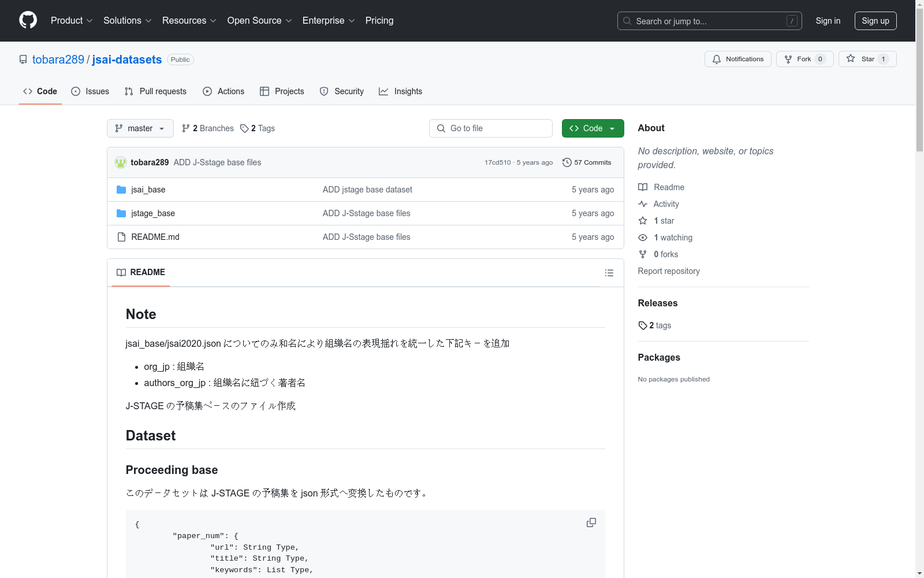The image size is (924, 578).
Task: Expand the Resources menu
Action: click(189, 20)
